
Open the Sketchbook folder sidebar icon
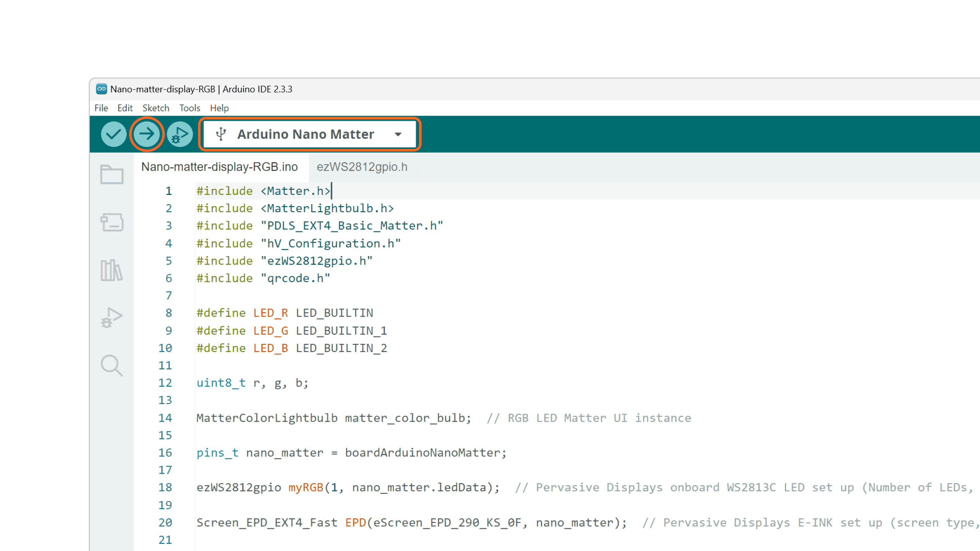(112, 174)
